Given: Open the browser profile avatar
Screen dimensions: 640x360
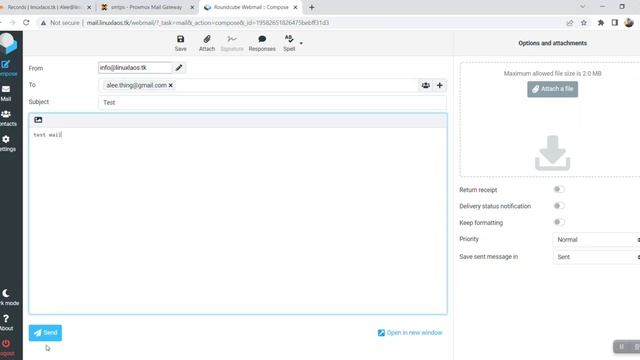Looking at the screenshot, I should pyautogui.click(x=629, y=23).
